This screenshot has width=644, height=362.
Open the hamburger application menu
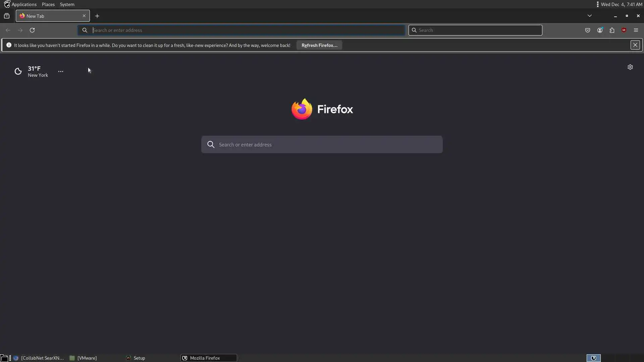point(636,30)
